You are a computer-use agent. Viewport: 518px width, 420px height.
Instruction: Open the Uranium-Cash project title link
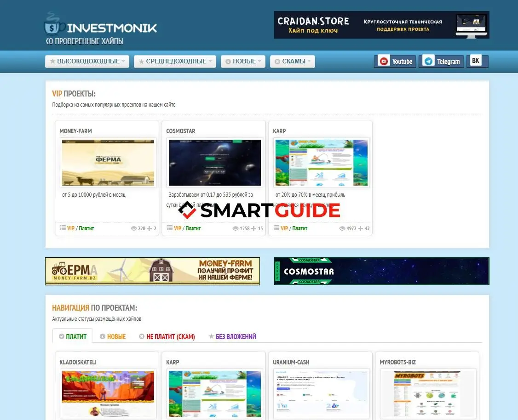(x=291, y=362)
